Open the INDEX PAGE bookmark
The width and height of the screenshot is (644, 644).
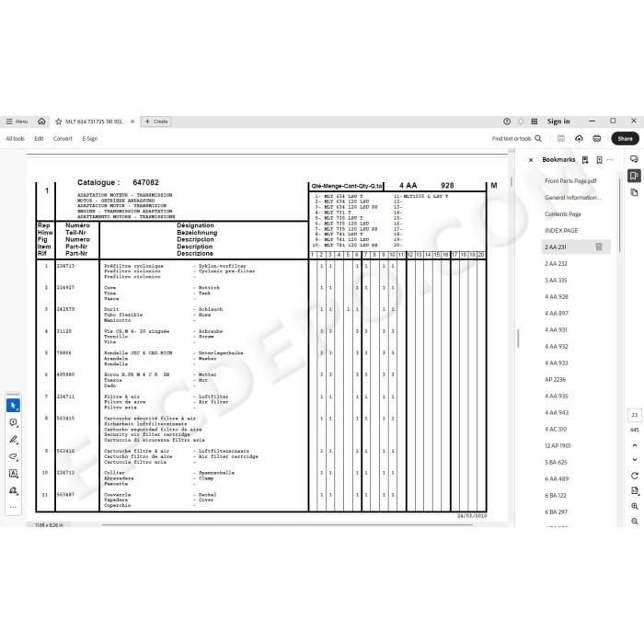coord(561,230)
